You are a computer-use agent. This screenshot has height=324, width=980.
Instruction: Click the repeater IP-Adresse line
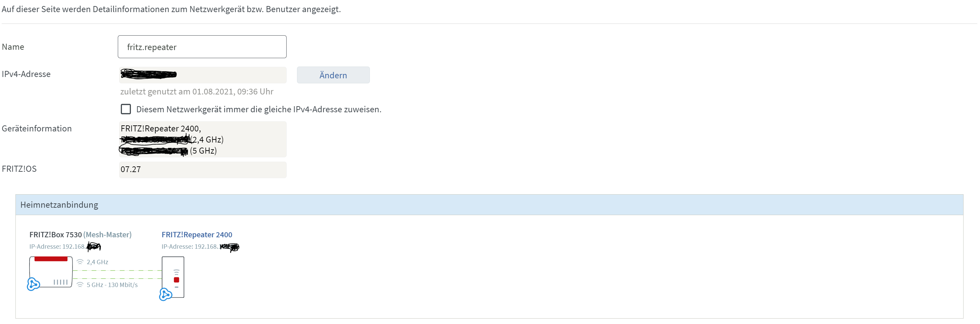200,247
